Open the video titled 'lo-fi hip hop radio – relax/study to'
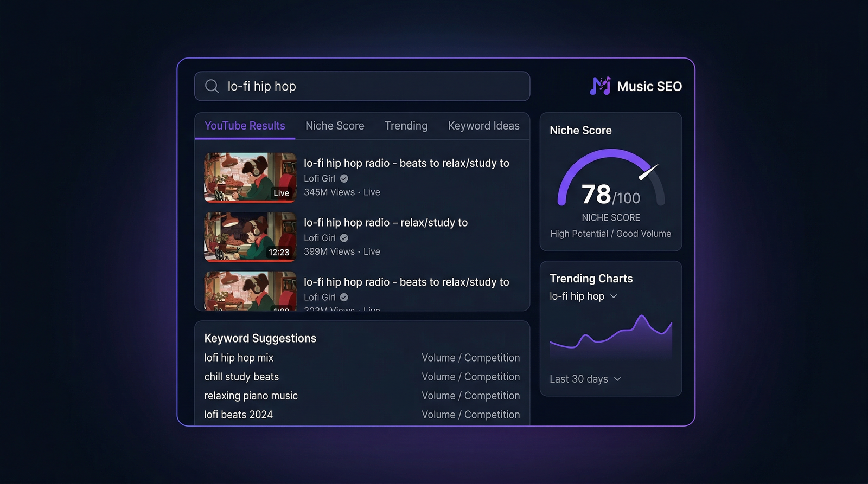Image resolution: width=868 pixels, height=484 pixels. [x=385, y=223]
